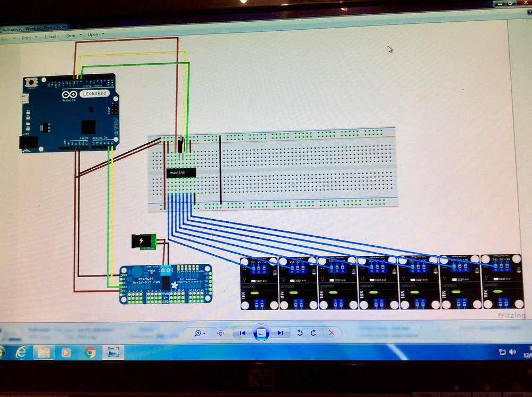Screen dimensions: 532x397
Task: Delete the picture with red X
Action: point(332,333)
